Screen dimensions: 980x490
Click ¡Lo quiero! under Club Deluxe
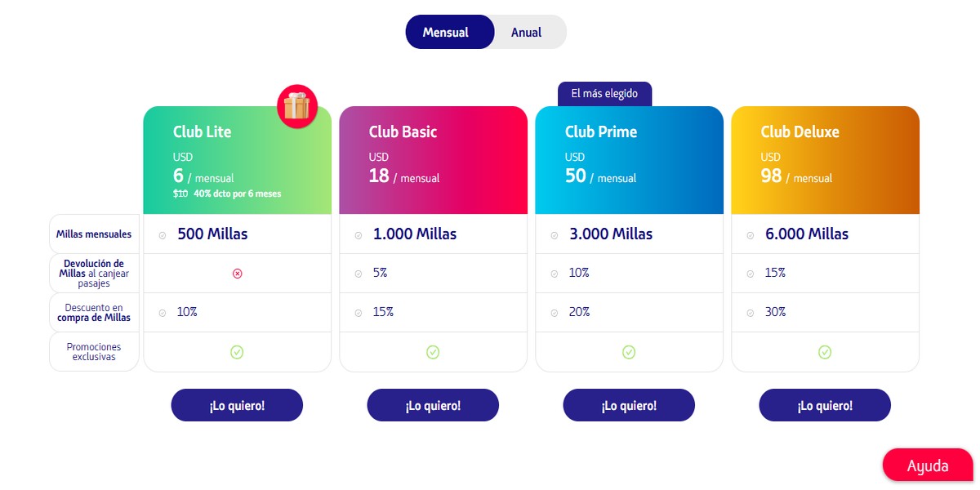pyautogui.click(x=825, y=405)
